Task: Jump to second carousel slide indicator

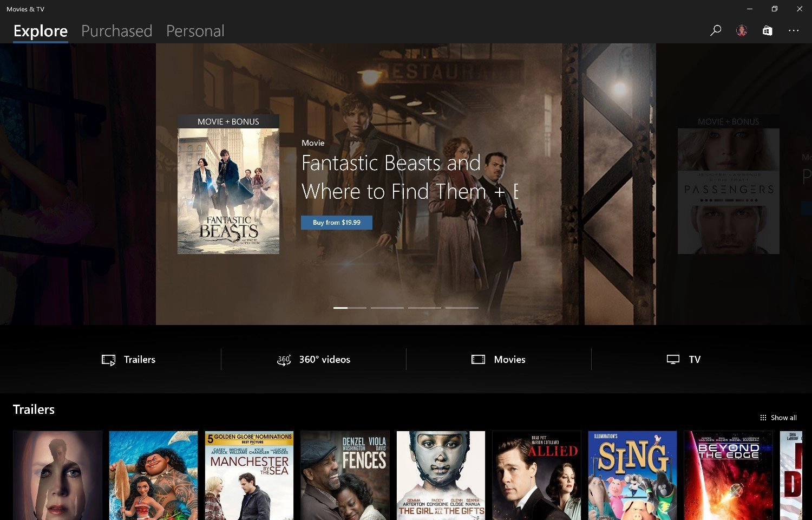Action: (387, 308)
